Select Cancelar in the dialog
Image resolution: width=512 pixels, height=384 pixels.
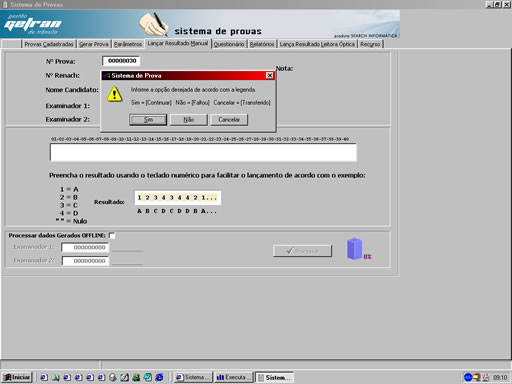(229, 120)
